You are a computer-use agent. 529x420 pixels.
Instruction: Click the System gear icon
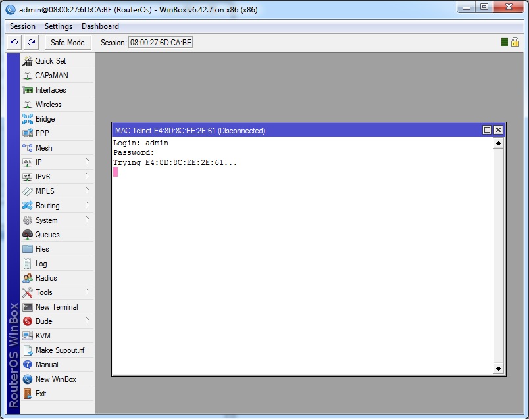(x=28, y=220)
